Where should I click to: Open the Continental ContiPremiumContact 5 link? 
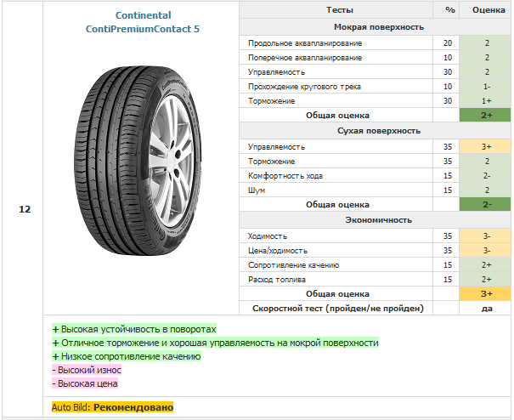(x=143, y=22)
